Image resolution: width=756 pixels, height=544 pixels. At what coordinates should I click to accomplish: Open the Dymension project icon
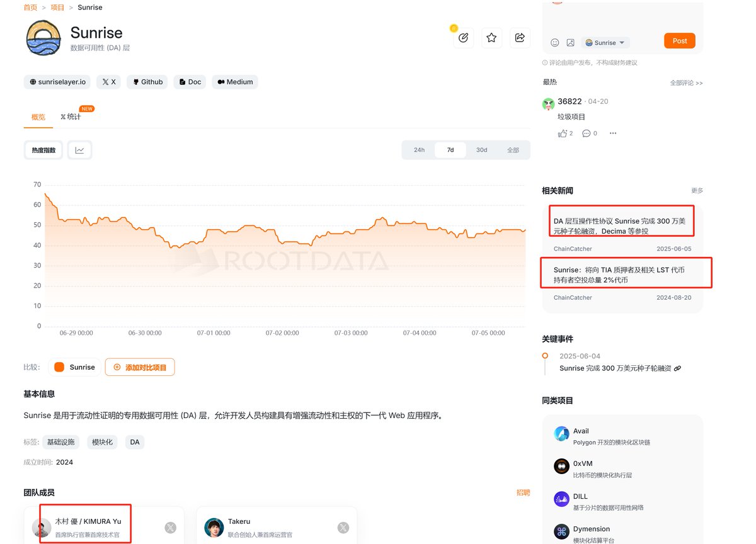tap(561, 532)
